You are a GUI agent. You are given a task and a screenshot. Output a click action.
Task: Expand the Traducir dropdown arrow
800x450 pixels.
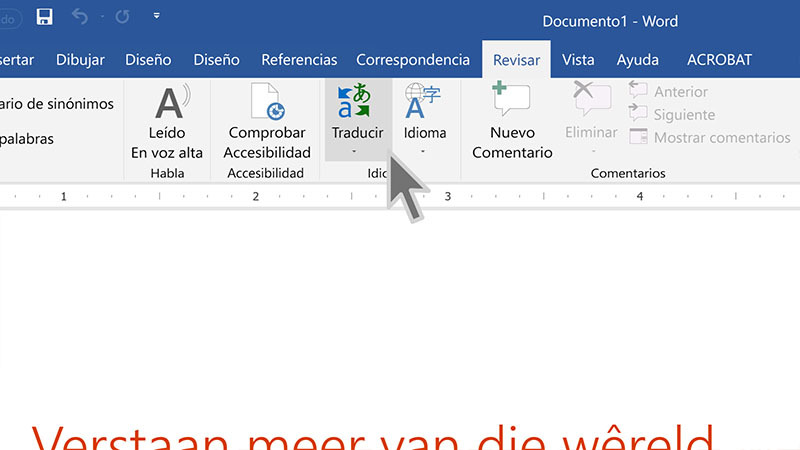pos(357,151)
